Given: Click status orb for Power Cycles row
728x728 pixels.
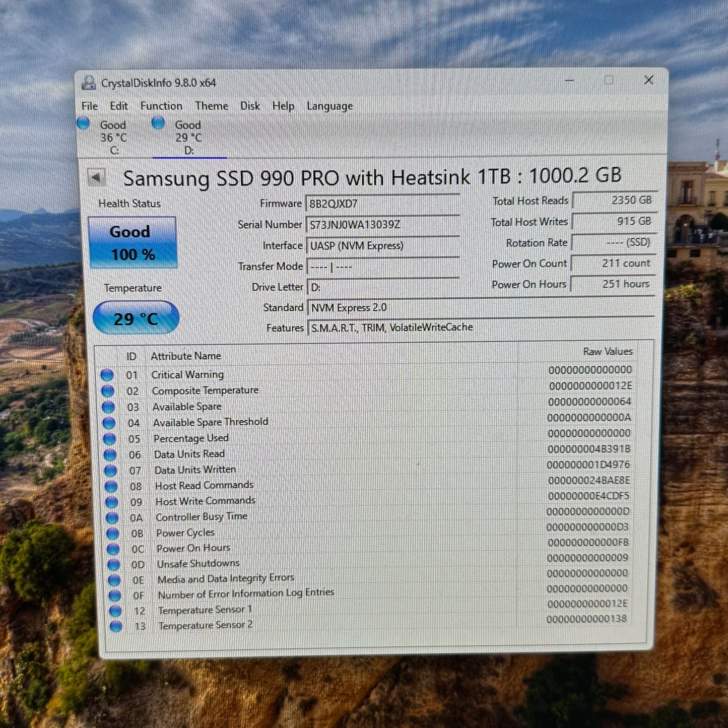Looking at the screenshot, I should (x=113, y=534).
